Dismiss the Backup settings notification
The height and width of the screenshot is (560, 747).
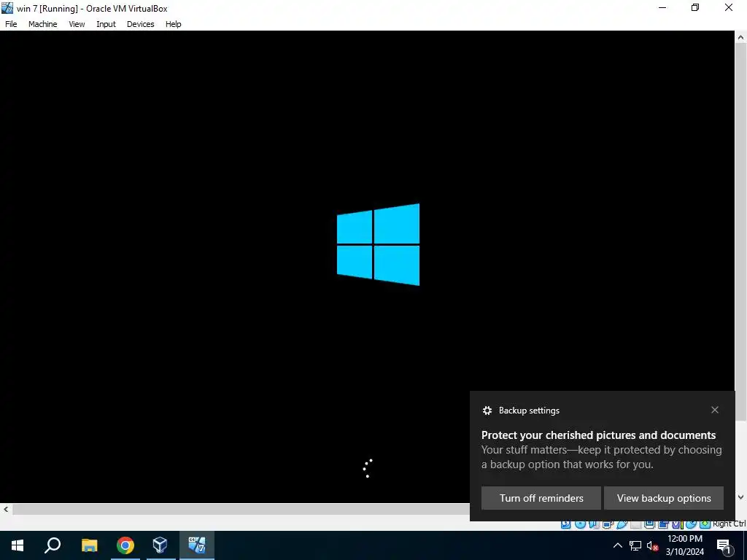point(715,410)
